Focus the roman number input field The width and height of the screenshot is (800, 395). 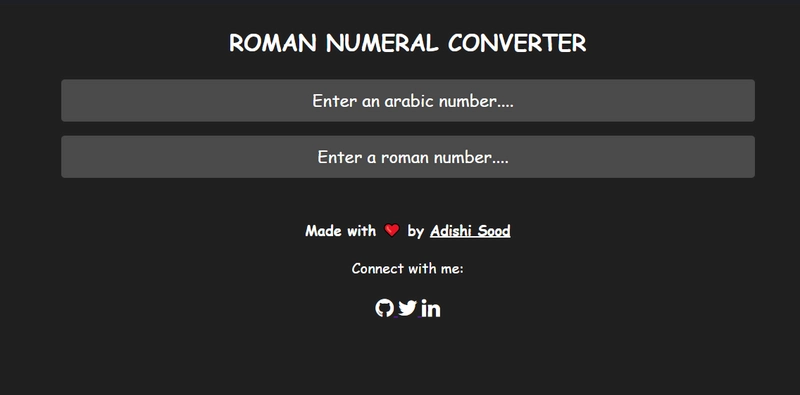(x=408, y=157)
